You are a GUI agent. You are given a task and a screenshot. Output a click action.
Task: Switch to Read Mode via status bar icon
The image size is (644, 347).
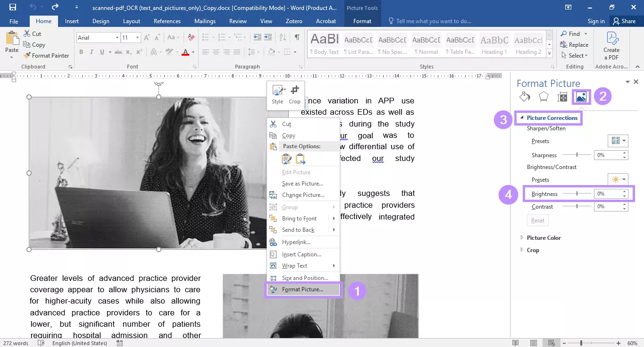pos(515,342)
